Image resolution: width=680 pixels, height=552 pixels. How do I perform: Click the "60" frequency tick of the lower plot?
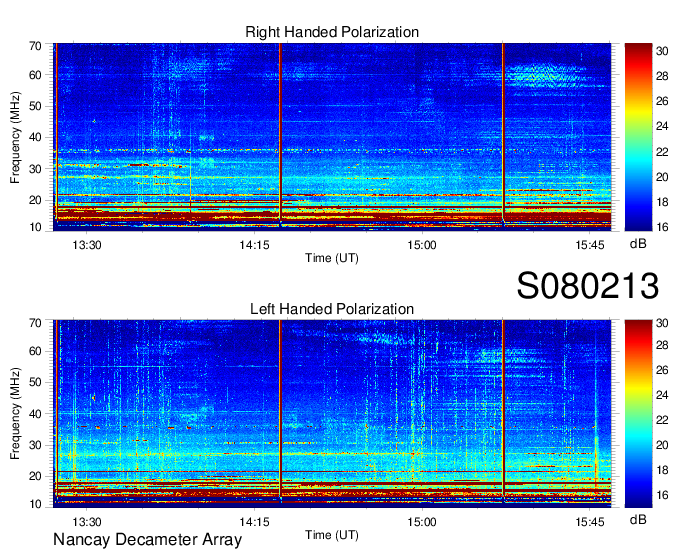[x=35, y=351]
